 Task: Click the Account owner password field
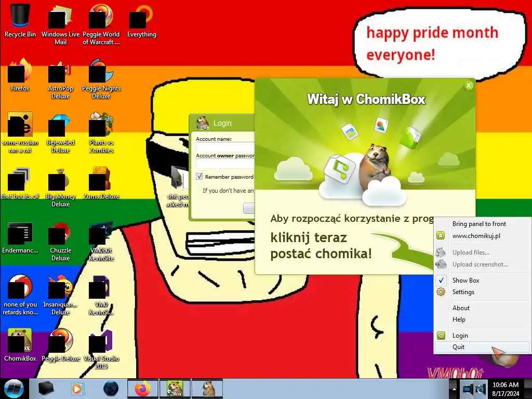click(225, 164)
